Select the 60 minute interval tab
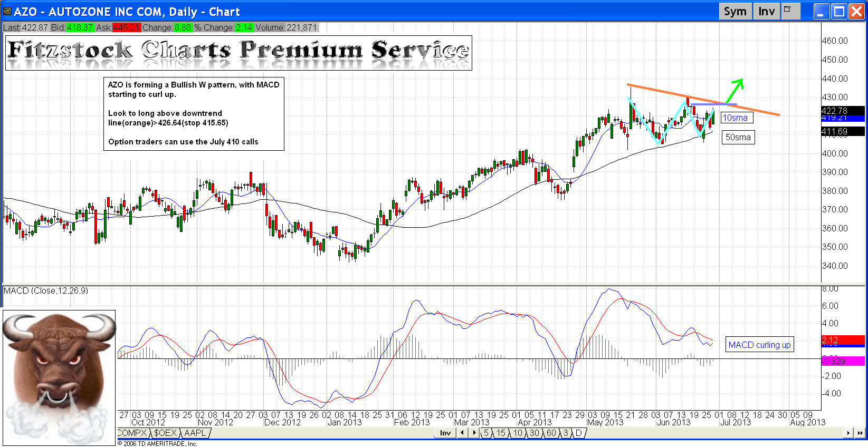The height and width of the screenshot is (447, 868). point(551,433)
